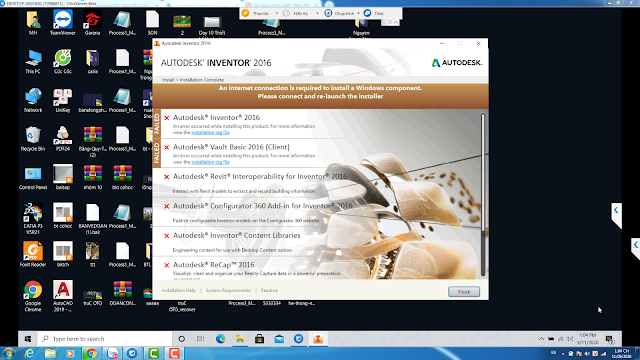Open File Explorer on remote taskbar

pyautogui.click(x=240, y=339)
